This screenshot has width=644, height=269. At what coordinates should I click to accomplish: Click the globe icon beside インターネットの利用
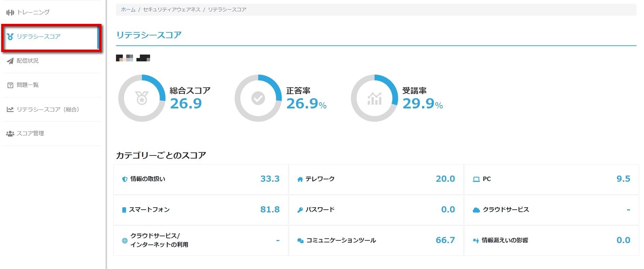[x=125, y=241]
